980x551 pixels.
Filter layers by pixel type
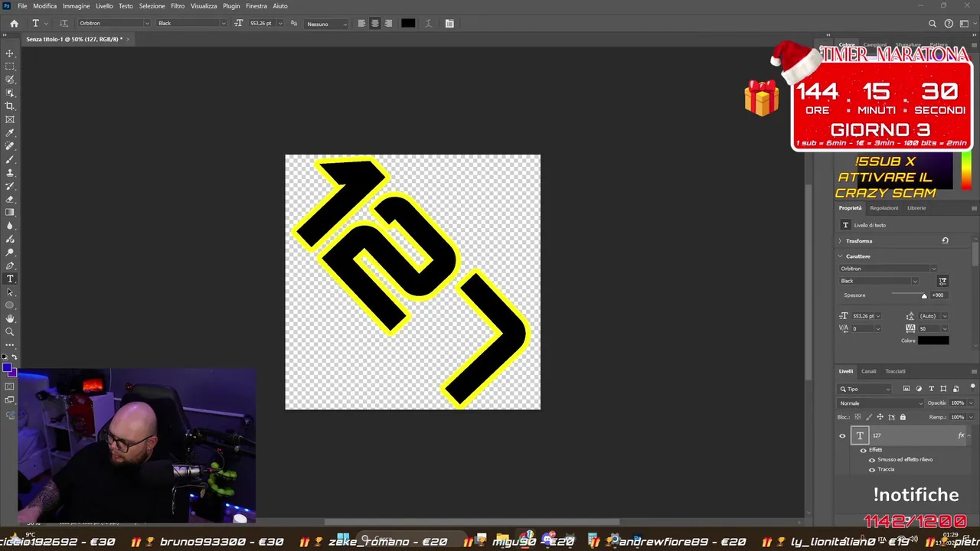tap(906, 389)
